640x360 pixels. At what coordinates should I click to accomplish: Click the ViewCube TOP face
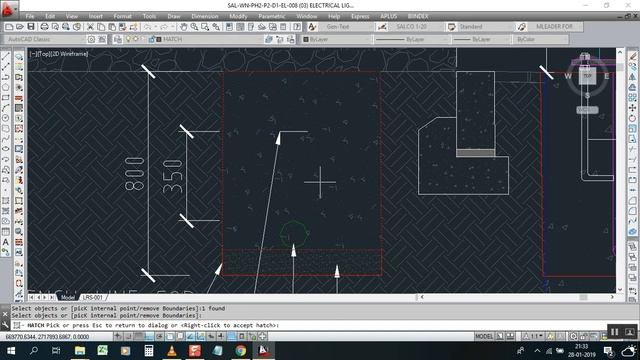tap(587, 76)
